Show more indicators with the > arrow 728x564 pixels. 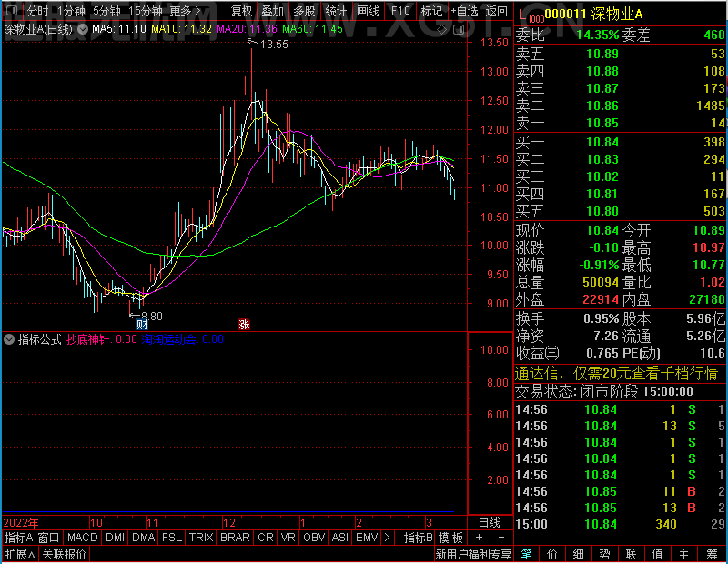coord(388,538)
